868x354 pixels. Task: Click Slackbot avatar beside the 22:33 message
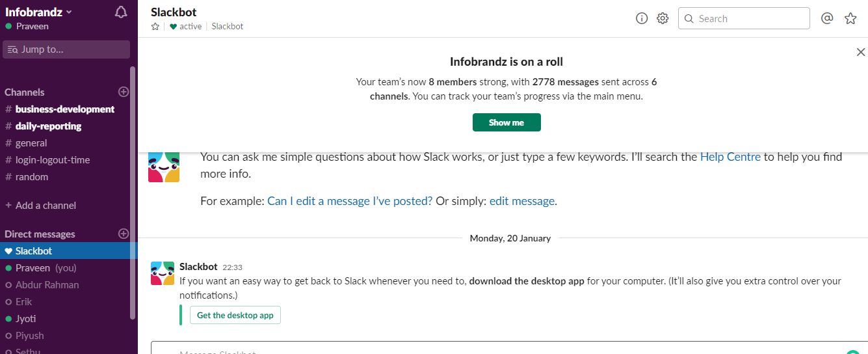click(163, 273)
